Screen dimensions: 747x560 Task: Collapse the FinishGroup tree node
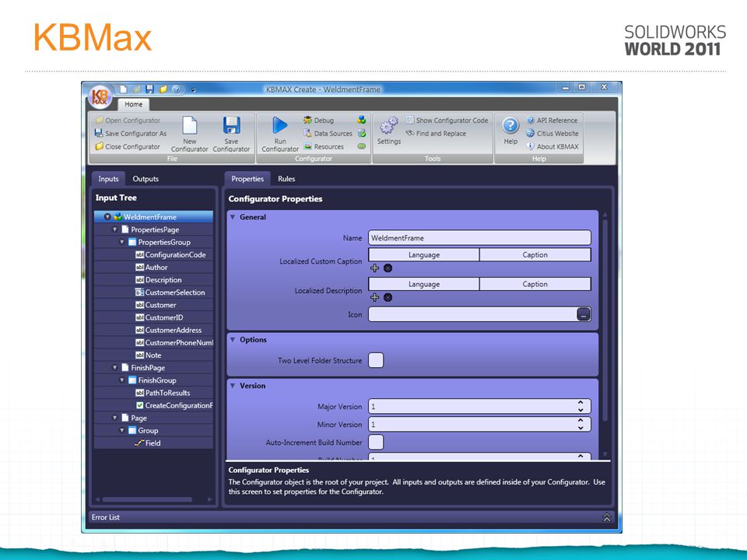tap(122, 380)
